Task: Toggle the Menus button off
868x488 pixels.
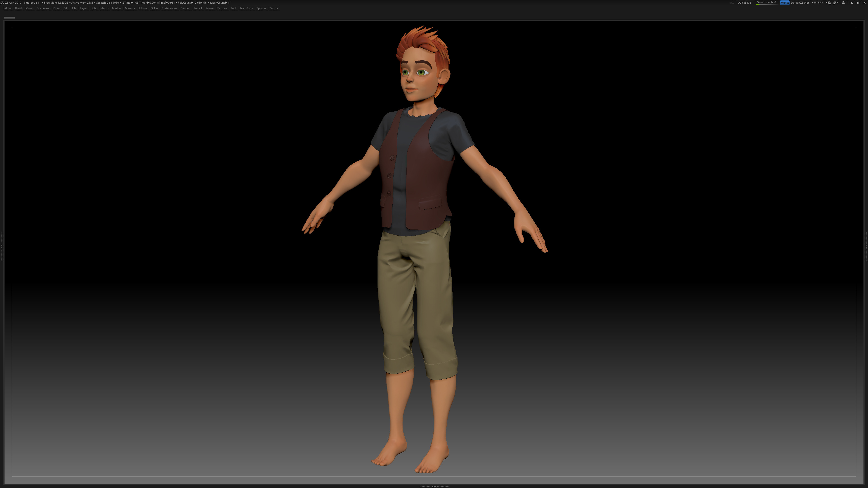Action: point(785,3)
